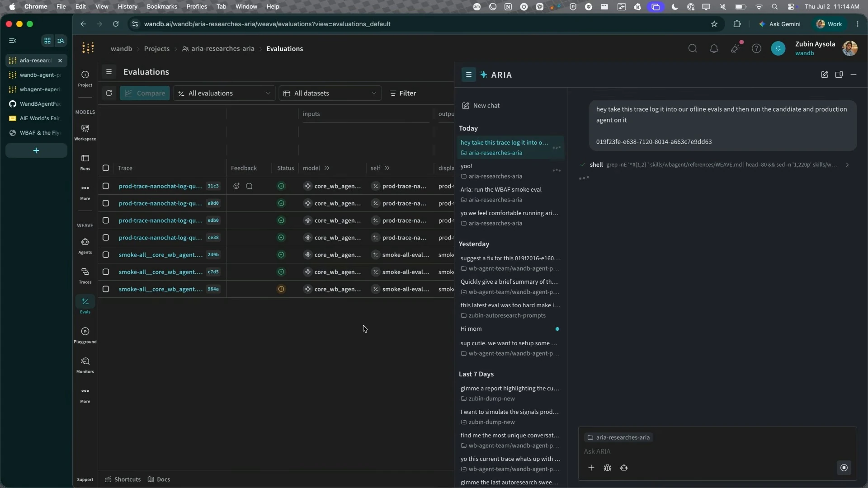868x488 pixels.
Task: Click the search magnifier icon in header
Action: (x=693, y=48)
